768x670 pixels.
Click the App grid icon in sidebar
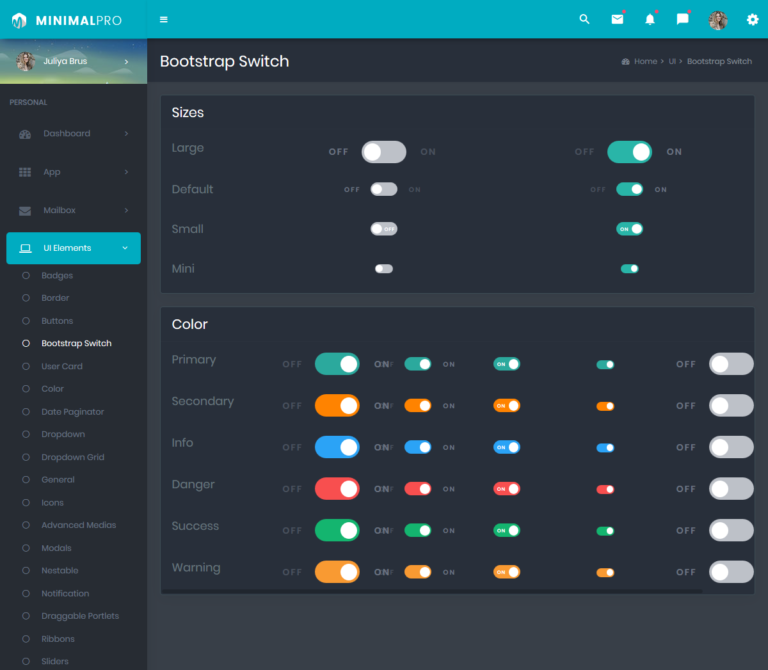[25, 172]
